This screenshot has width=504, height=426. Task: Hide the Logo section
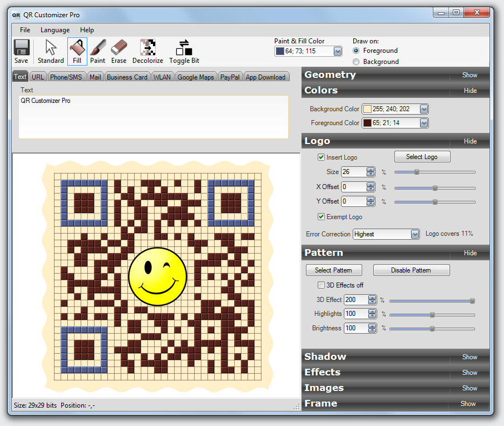470,141
